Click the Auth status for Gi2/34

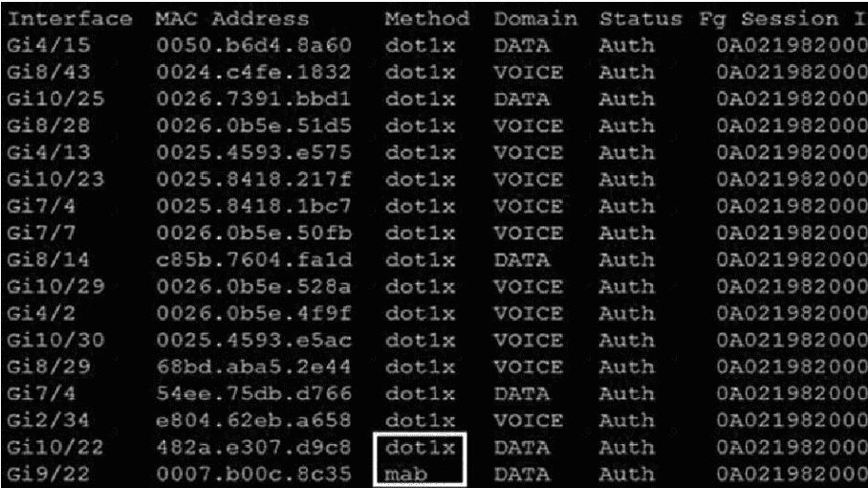627,420
